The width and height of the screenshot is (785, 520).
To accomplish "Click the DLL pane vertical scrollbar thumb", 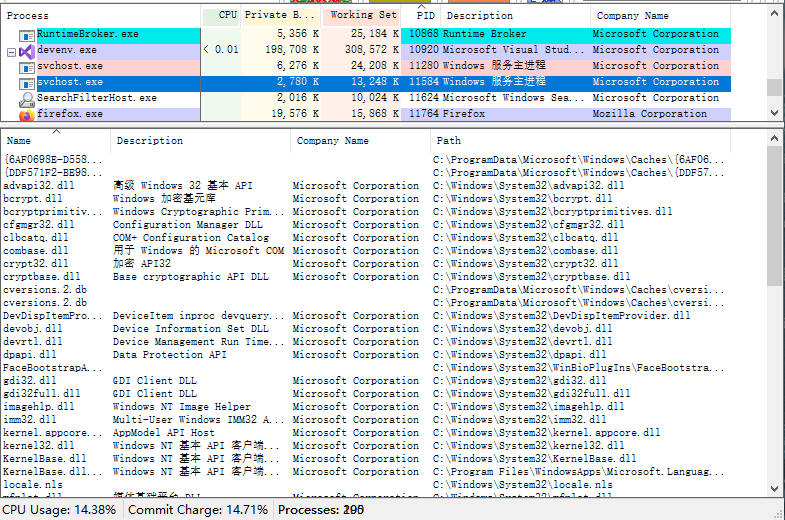I will tap(774, 215).
